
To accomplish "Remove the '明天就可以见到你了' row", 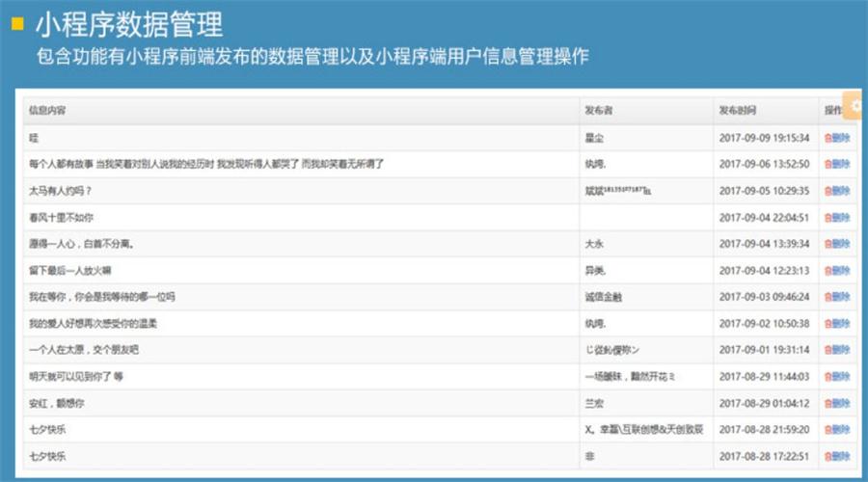I will (x=837, y=376).
